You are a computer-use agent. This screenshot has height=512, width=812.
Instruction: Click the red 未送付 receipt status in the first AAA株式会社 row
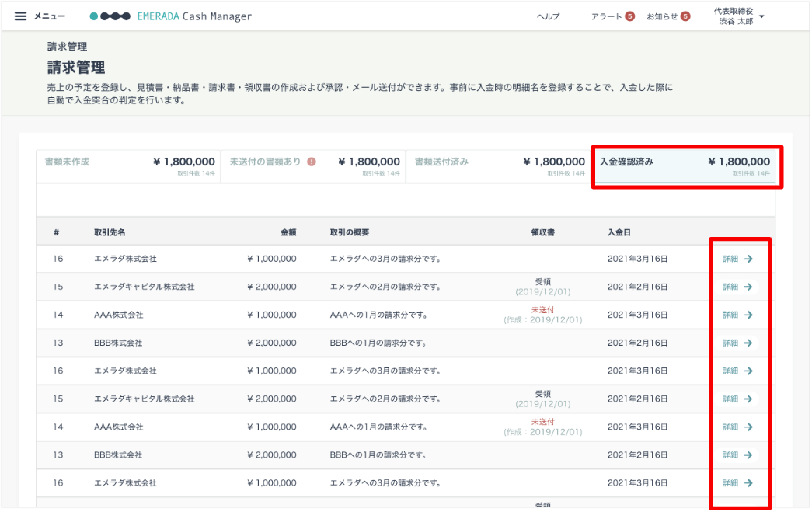[x=542, y=309]
